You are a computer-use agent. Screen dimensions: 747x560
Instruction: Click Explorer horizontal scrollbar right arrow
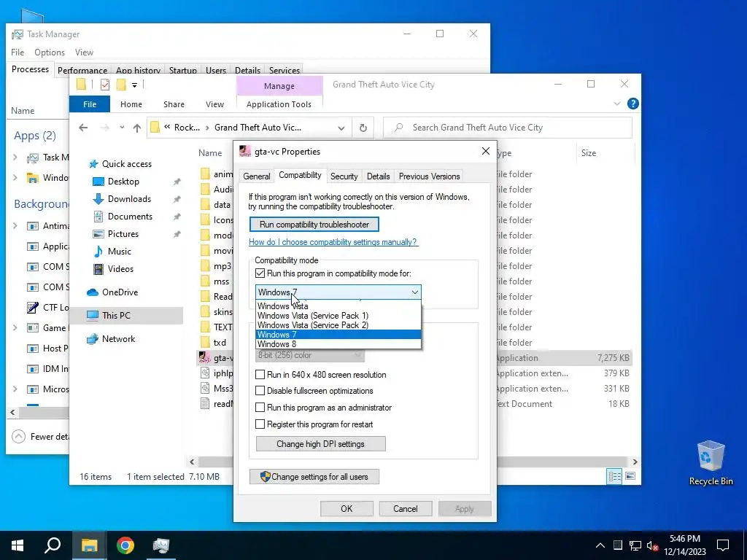click(635, 462)
